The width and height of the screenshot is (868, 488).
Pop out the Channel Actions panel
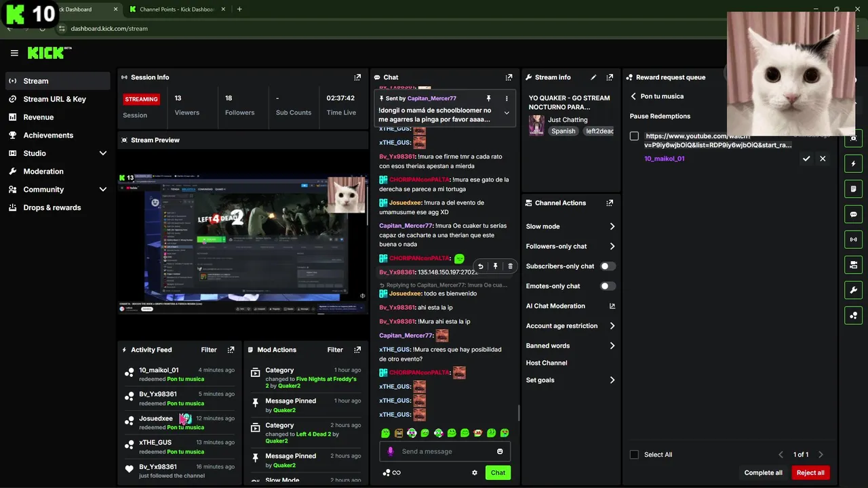(x=610, y=203)
